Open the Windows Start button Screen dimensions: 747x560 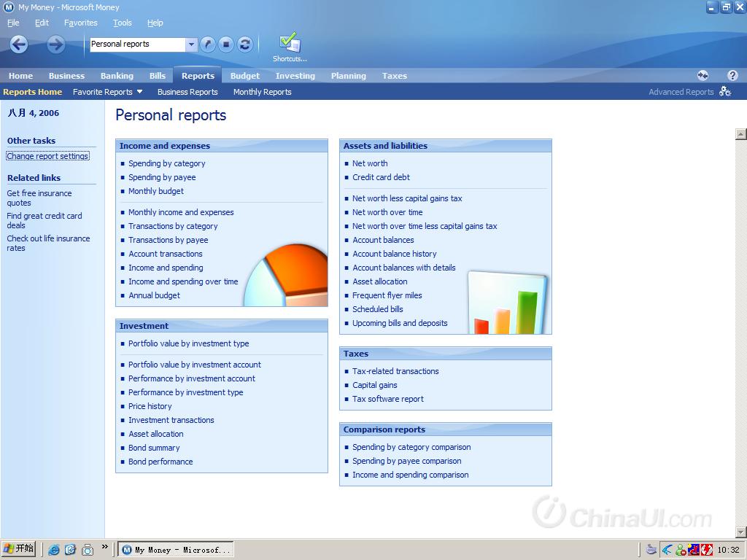point(18,549)
